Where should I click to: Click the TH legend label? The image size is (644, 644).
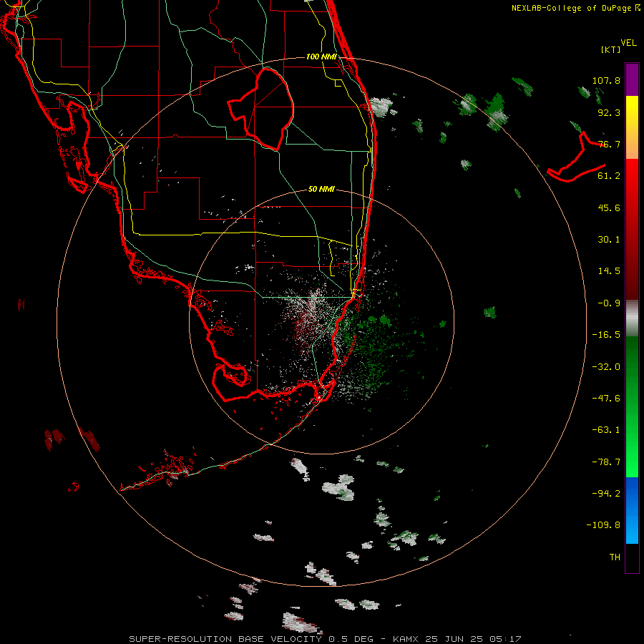pyautogui.click(x=615, y=557)
